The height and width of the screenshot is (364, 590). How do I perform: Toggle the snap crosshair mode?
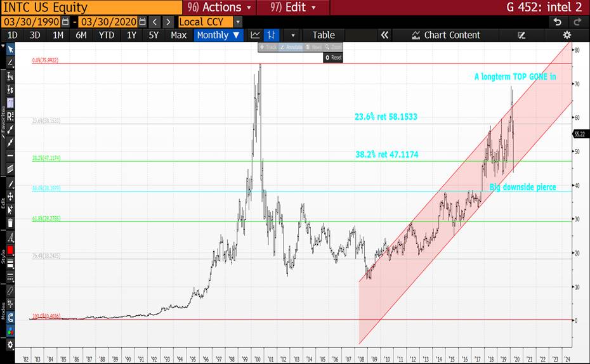click(10, 304)
